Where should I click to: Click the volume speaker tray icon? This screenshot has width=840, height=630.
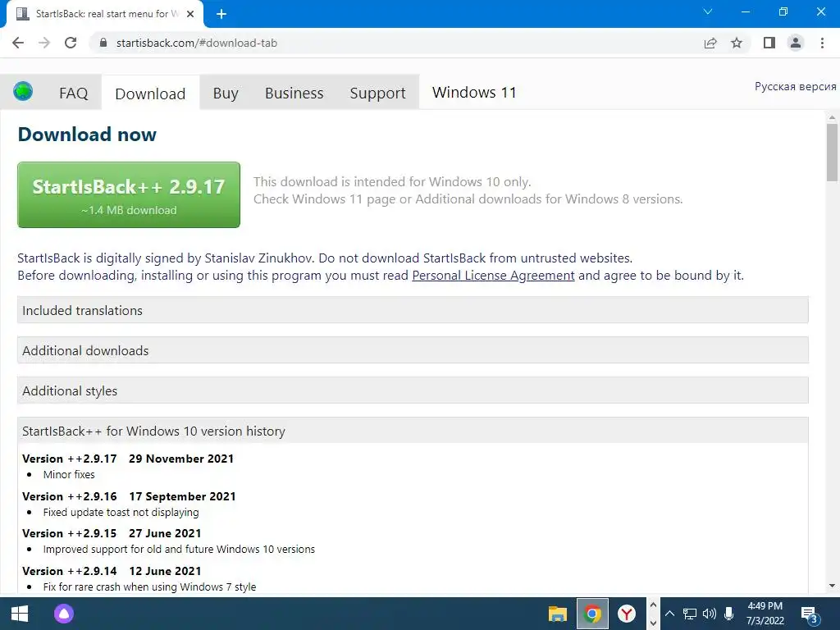(710, 614)
